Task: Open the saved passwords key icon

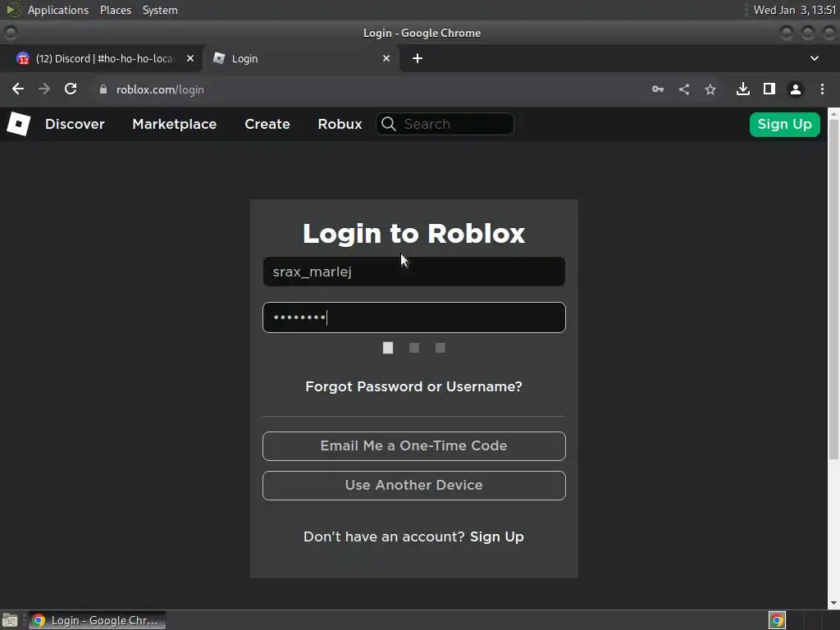Action: pyautogui.click(x=658, y=89)
